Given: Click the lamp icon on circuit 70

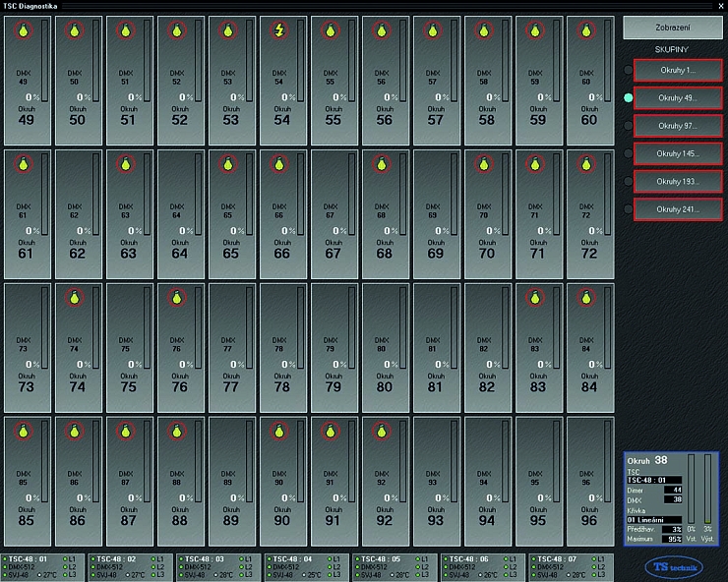Looking at the screenshot, I should click(x=483, y=164).
